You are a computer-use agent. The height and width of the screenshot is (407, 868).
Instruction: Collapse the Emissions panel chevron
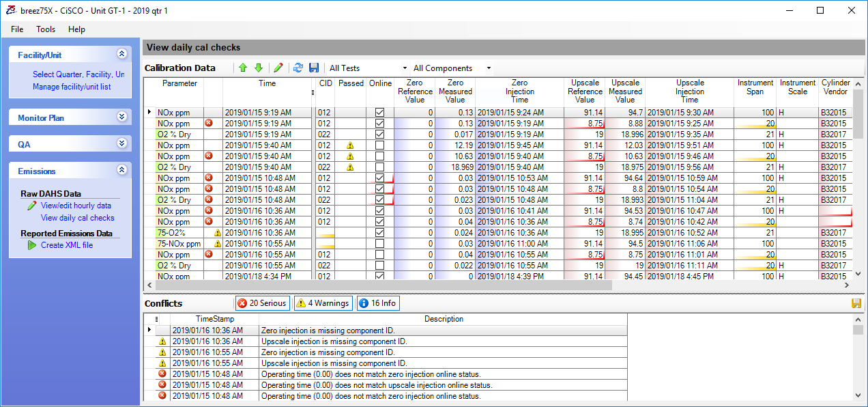point(121,170)
